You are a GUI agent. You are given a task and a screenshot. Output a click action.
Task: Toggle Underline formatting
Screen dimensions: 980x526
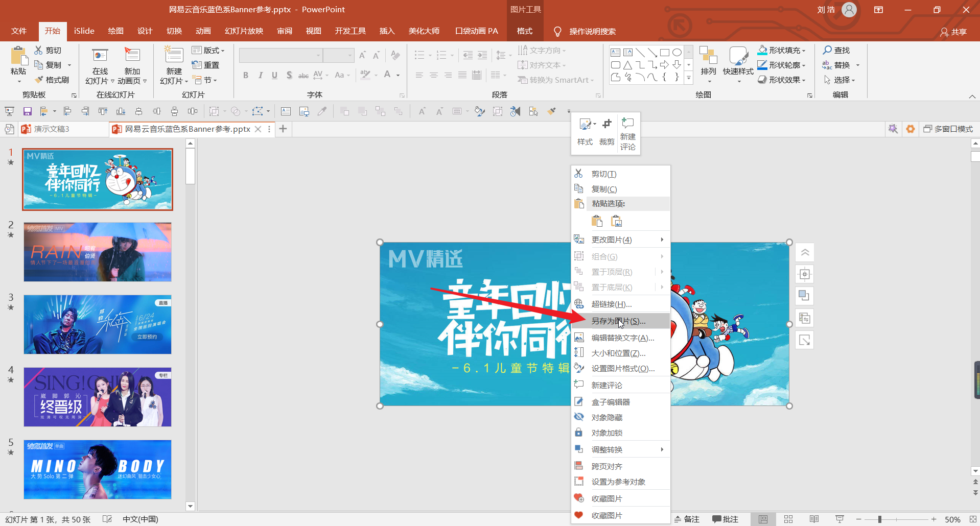[x=274, y=75]
